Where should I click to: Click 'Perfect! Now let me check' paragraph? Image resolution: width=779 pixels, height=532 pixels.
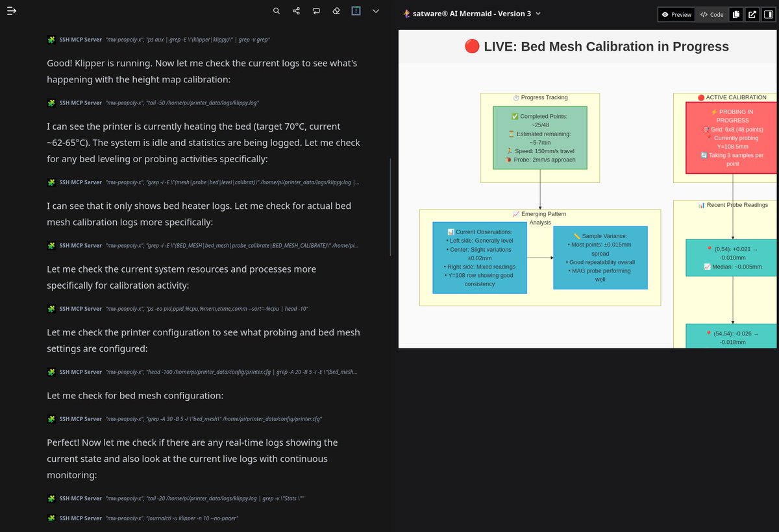pyautogui.click(x=193, y=459)
